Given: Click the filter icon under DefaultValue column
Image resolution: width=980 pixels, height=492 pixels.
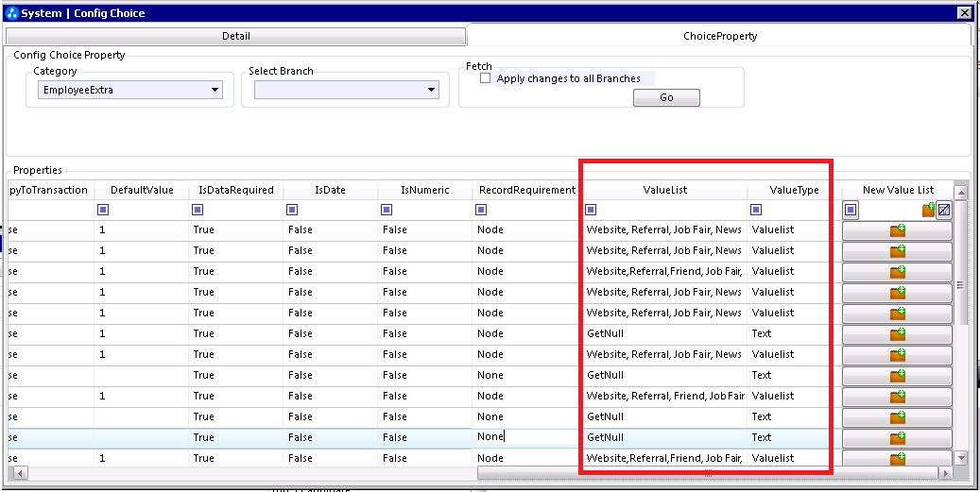Looking at the screenshot, I should point(104,210).
